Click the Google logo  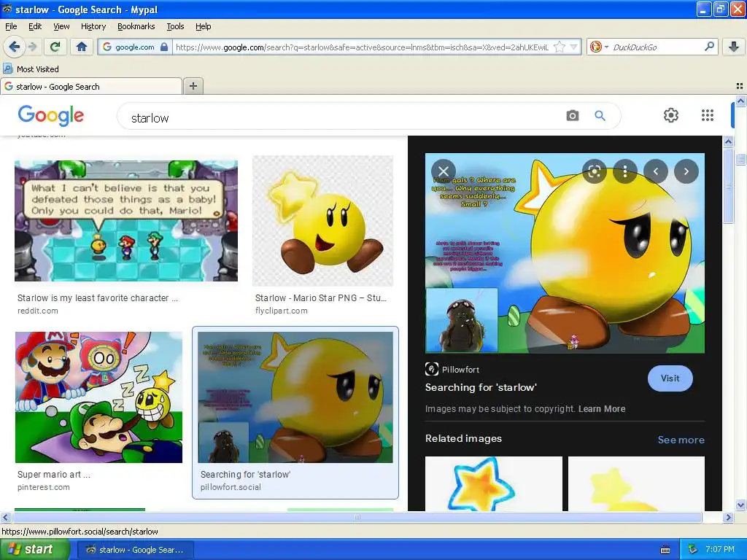coord(51,115)
